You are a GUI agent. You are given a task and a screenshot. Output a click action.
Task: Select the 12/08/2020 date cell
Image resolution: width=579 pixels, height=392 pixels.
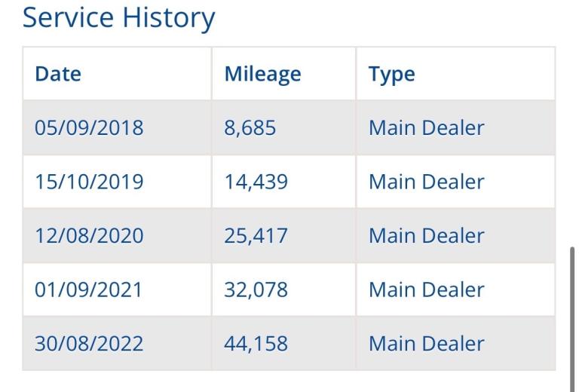tap(89, 236)
